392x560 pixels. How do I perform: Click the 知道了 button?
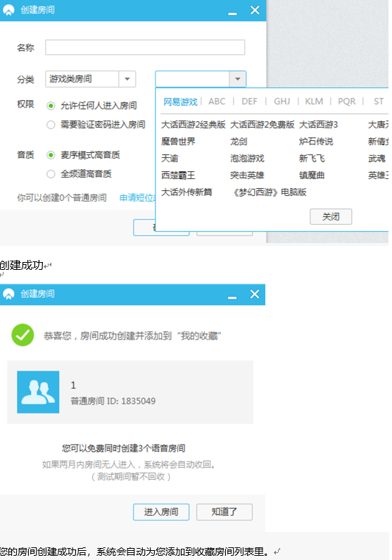click(225, 512)
